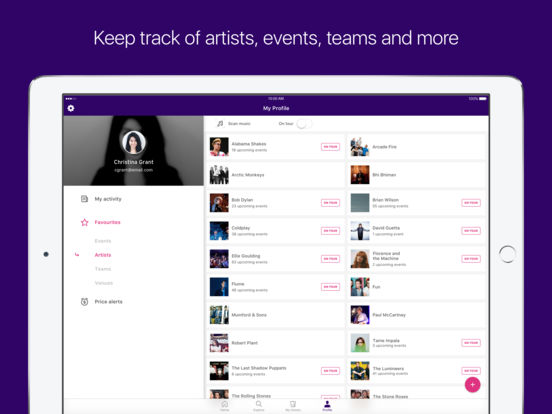Click the On Tour badge for Alabama Shakes

330,147
